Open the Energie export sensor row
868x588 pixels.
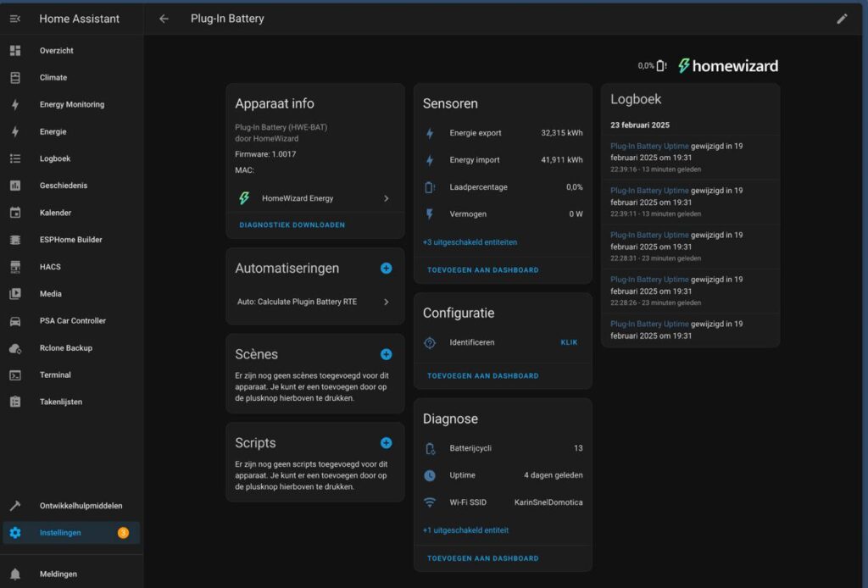(503, 133)
